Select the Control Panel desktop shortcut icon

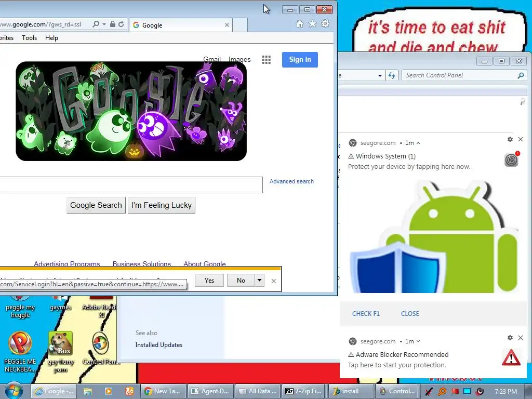coord(101,349)
